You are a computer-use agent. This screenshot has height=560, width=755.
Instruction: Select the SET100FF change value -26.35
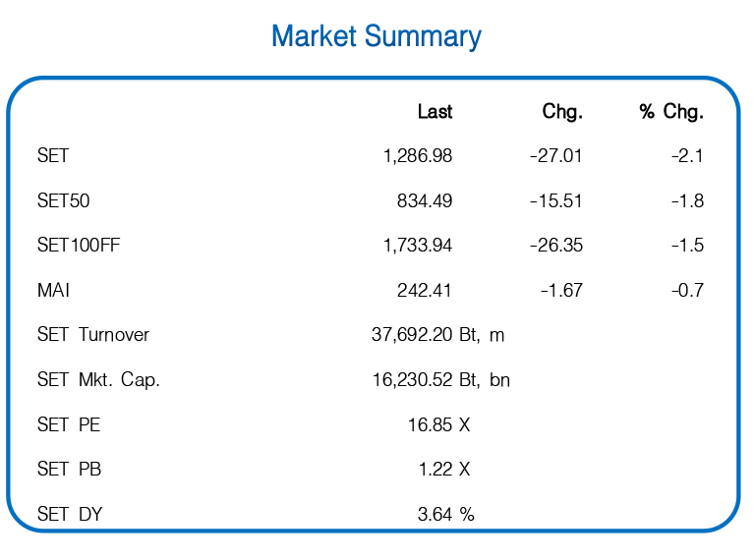(555, 246)
